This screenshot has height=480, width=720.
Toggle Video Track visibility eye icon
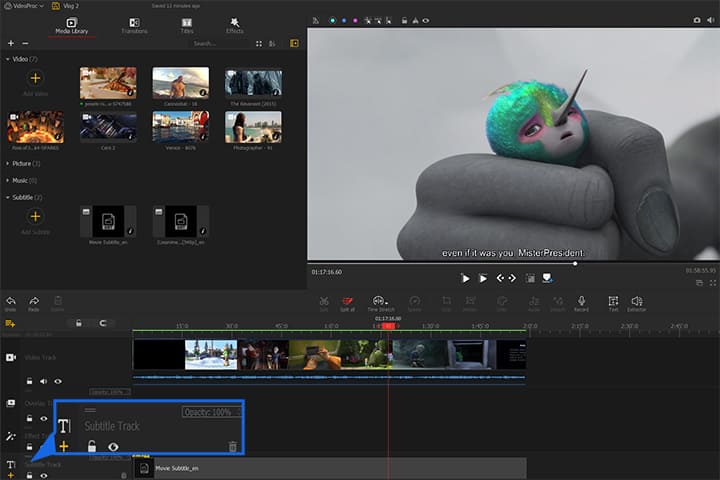point(58,381)
